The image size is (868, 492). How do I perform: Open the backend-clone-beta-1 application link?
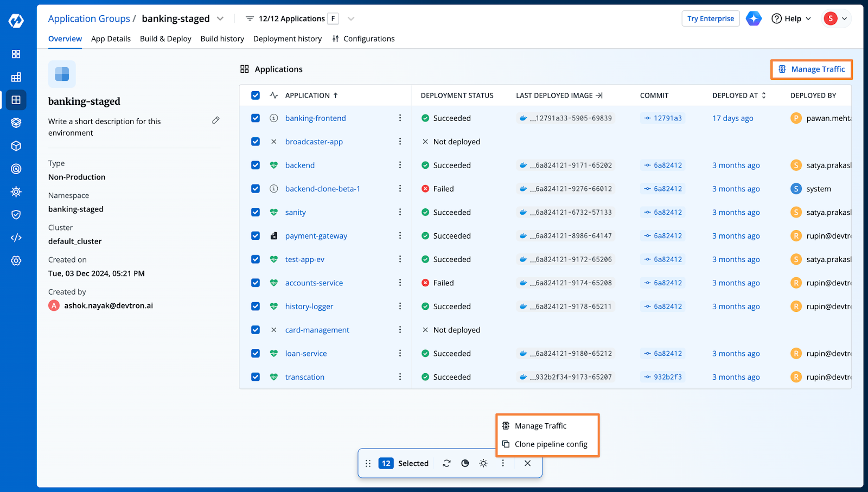pos(323,189)
